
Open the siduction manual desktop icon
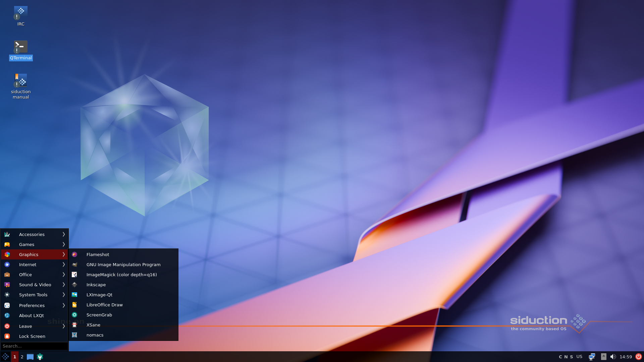[x=21, y=86]
